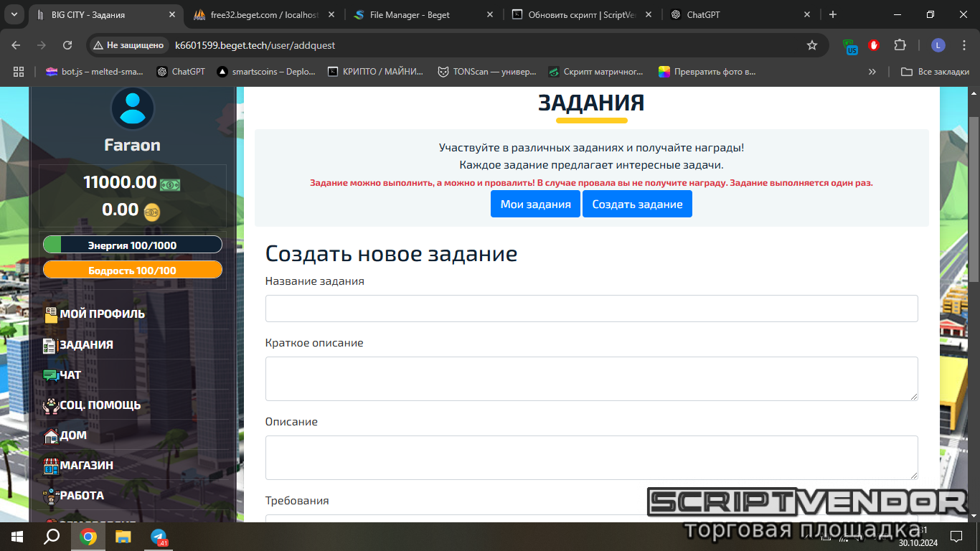Open the smartscoins bookmark
Image resolution: width=980 pixels, height=551 pixels.
point(266,72)
